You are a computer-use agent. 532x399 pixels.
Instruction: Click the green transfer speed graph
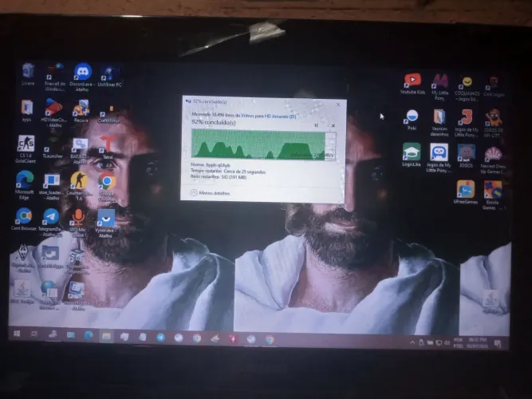263,144
